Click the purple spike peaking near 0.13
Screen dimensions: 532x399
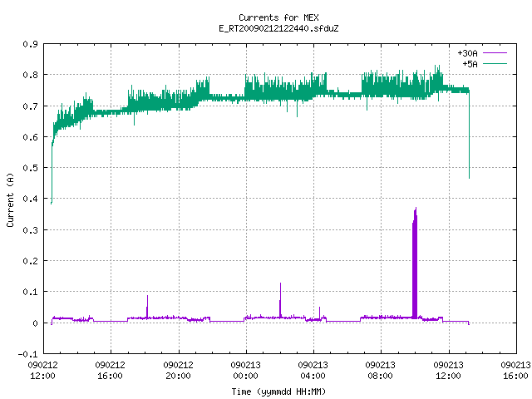(280, 300)
